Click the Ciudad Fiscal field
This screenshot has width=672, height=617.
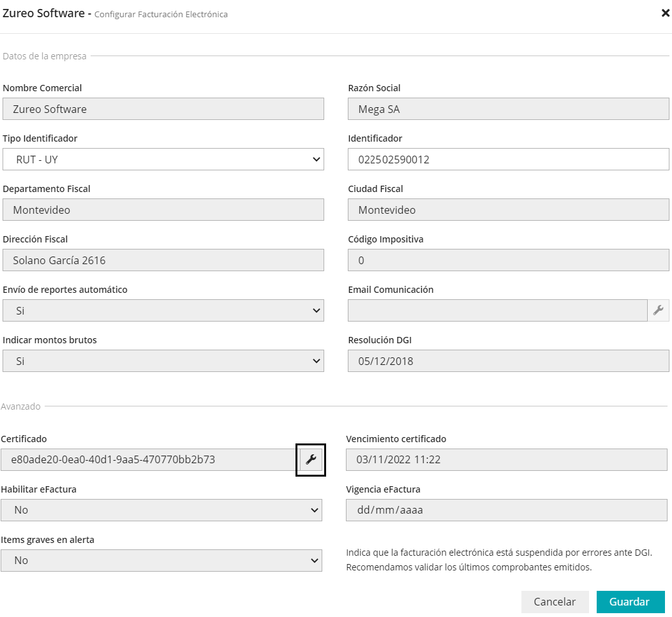[x=509, y=210]
